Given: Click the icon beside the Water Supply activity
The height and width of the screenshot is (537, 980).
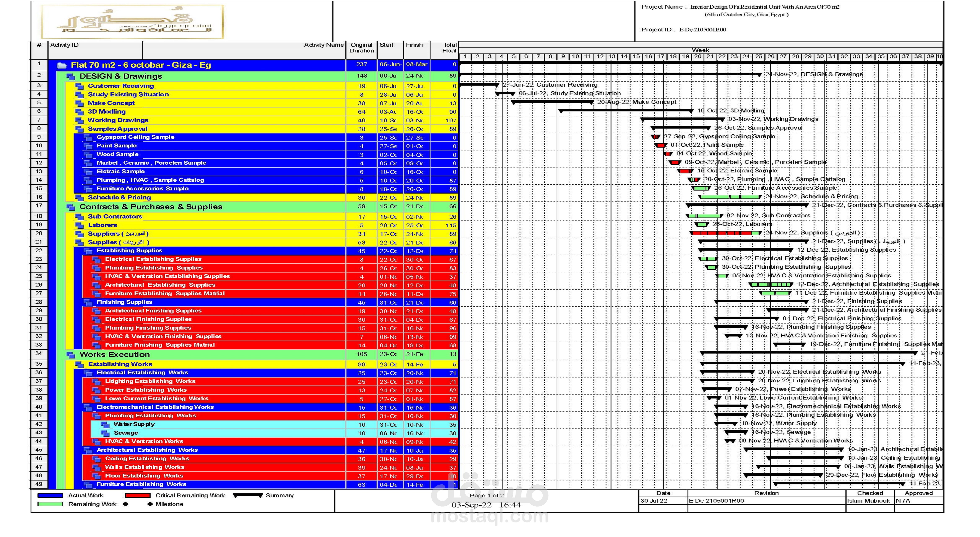Looking at the screenshot, I should 105,425.
